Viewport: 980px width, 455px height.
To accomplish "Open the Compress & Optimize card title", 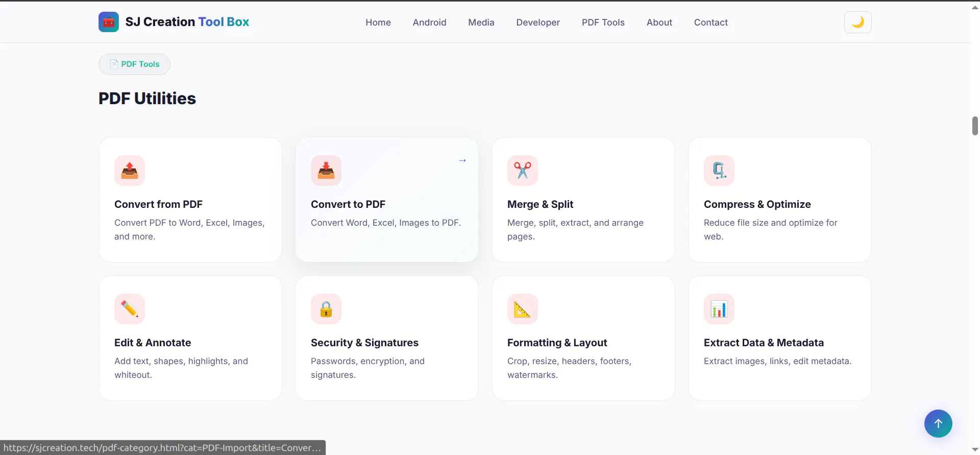I will (757, 204).
